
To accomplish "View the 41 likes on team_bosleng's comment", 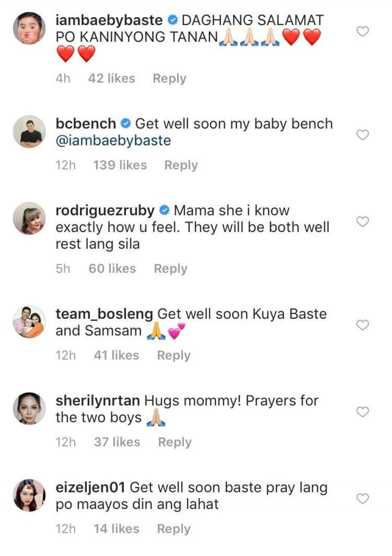I will point(116,355).
